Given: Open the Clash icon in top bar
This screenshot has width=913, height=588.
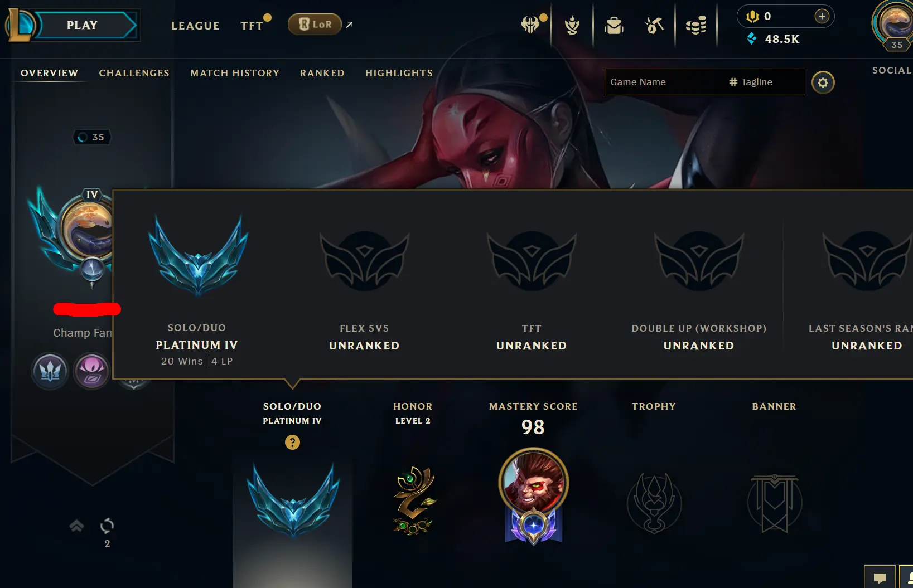Looking at the screenshot, I should [x=530, y=25].
